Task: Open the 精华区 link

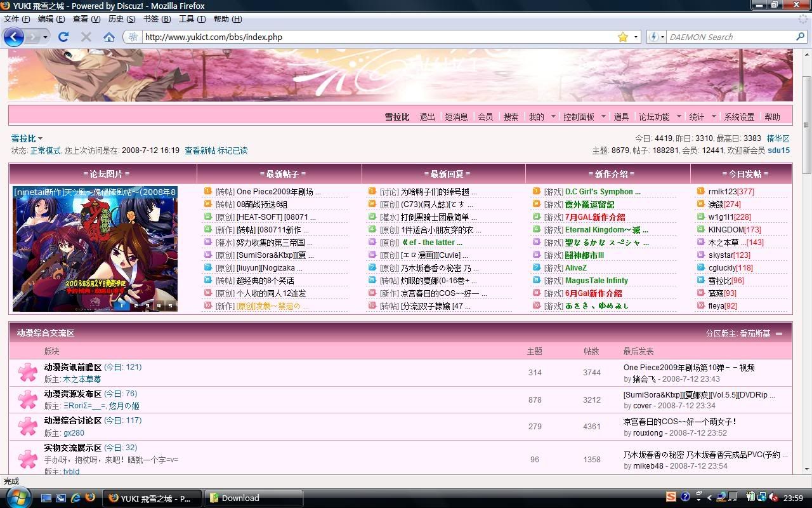Action: pos(778,138)
